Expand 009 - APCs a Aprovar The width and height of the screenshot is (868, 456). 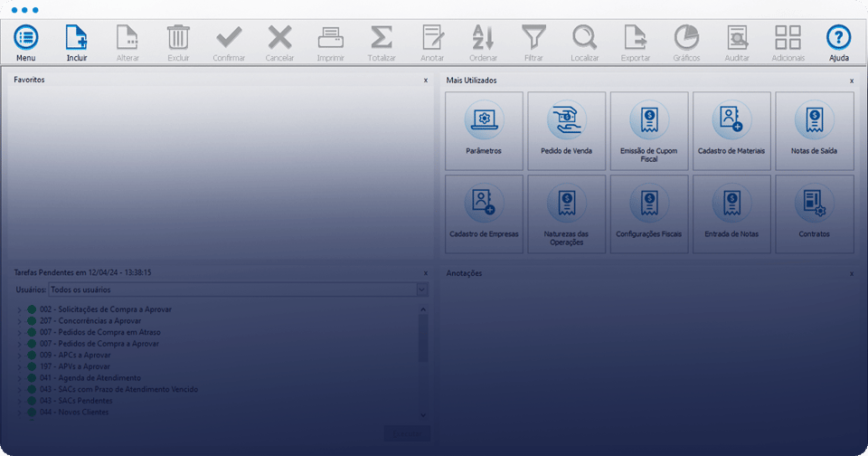19,356
